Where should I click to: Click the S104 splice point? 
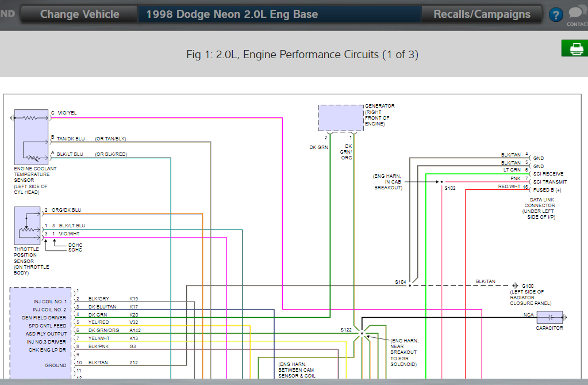point(410,285)
